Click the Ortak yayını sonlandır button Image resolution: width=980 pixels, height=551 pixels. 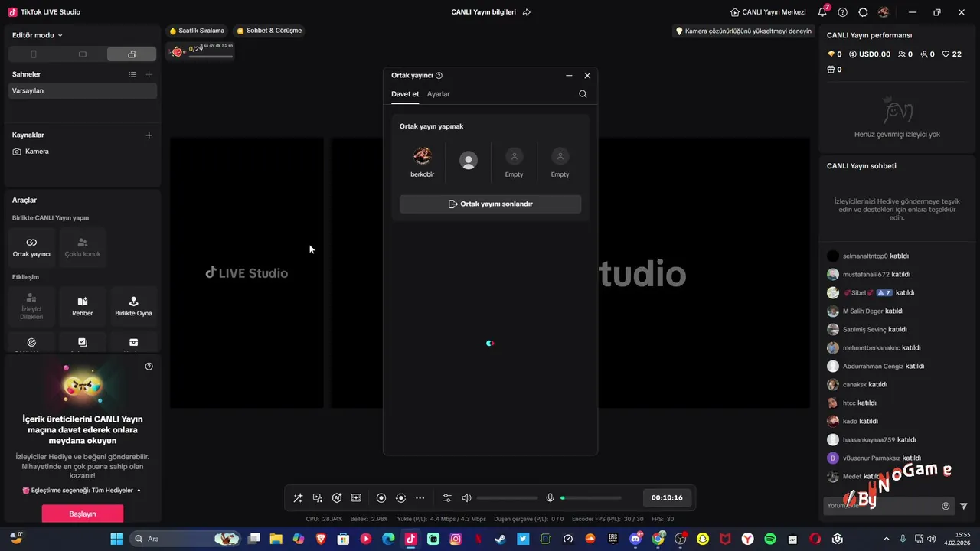tap(490, 204)
